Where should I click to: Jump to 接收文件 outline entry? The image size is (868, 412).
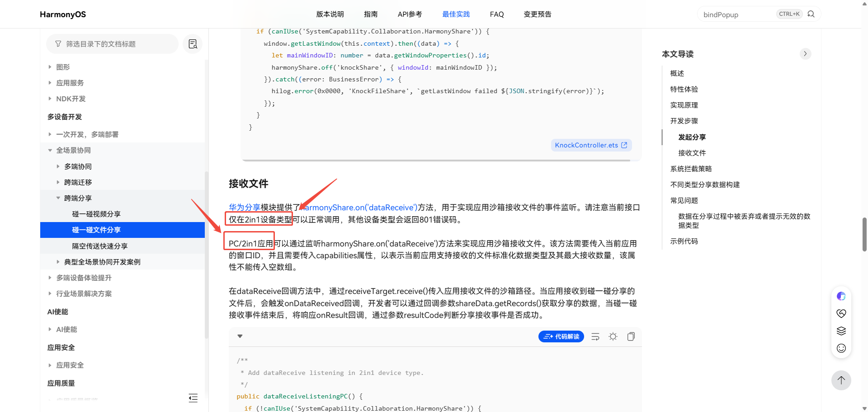click(x=692, y=153)
